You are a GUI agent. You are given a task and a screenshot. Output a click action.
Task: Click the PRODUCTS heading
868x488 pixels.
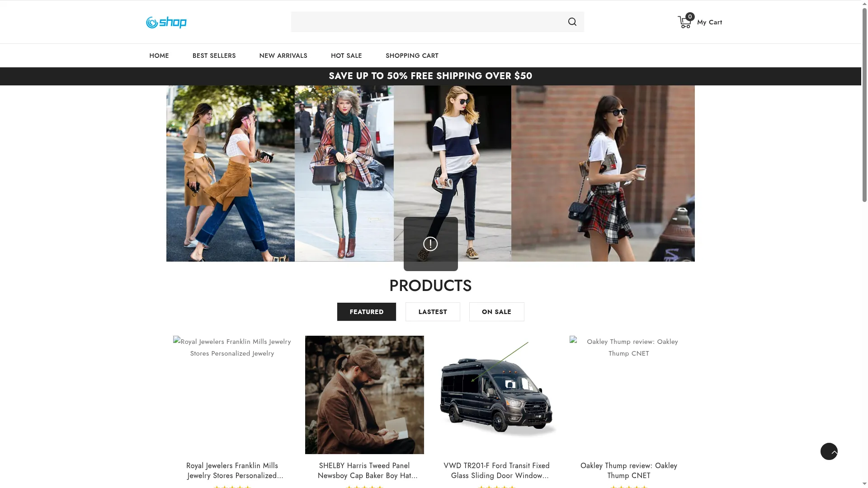pos(430,286)
